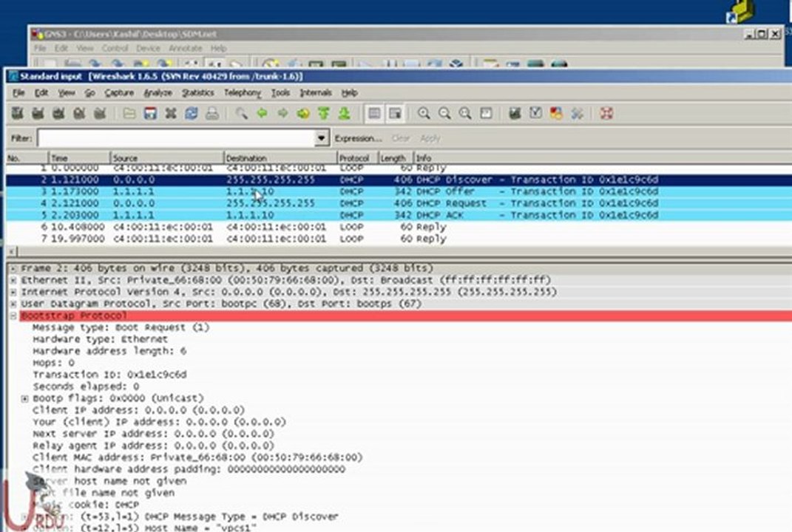Go forward in packet history arrow

pos(282,114)
